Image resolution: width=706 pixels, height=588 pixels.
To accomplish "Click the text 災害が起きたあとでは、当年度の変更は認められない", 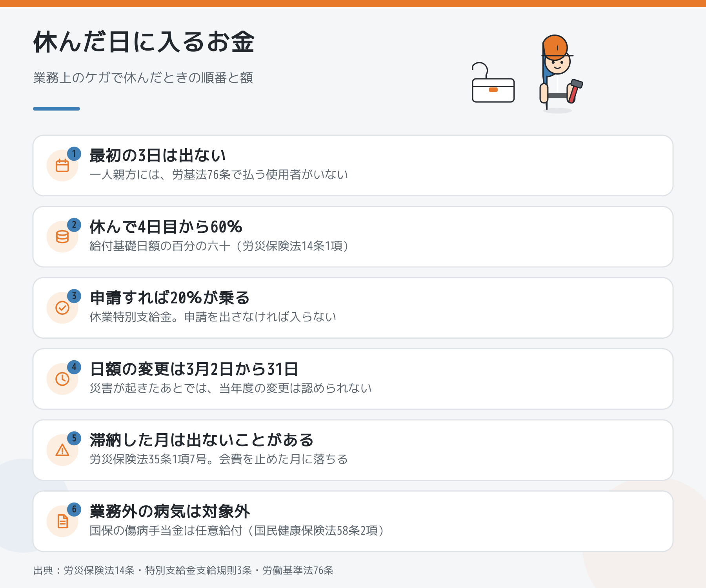I will coord(231,388).
